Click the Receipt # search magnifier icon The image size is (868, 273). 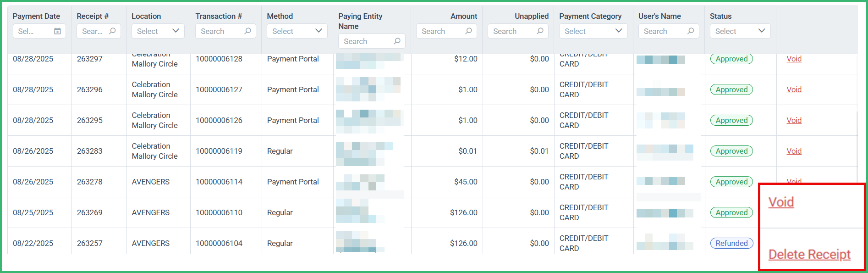click(112, 31)
